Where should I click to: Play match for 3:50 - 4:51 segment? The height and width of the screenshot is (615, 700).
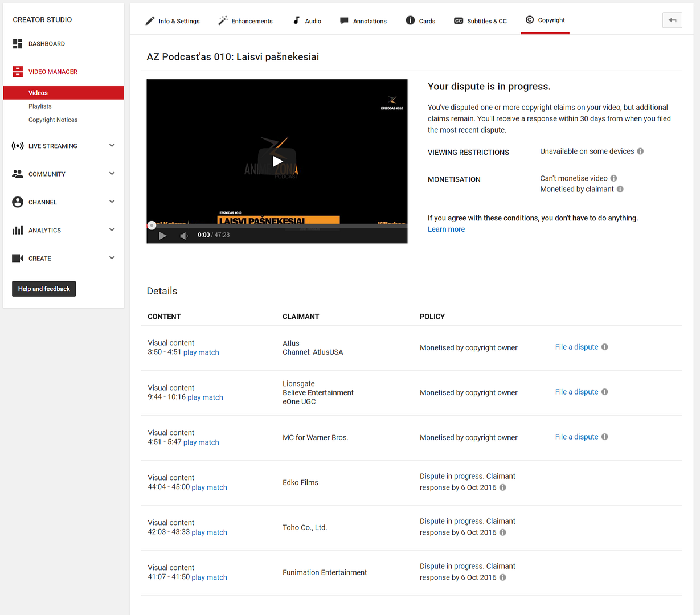[201, 352]
